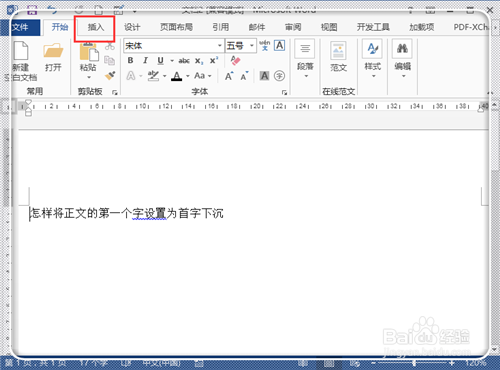Viewport: 500px width, 370px height.
Task: Decrease font size with shrink icon
Action: [x=245, y=76]
